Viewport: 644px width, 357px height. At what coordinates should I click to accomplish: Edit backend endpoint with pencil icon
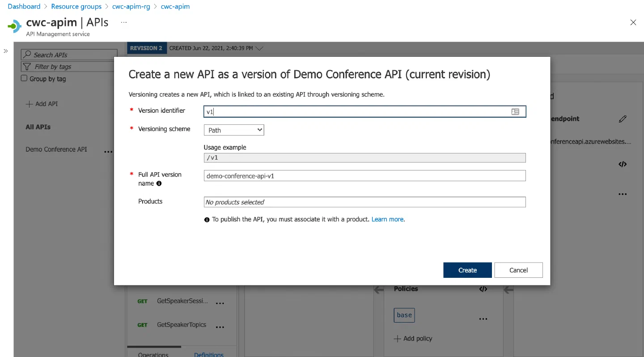(623, 119)
